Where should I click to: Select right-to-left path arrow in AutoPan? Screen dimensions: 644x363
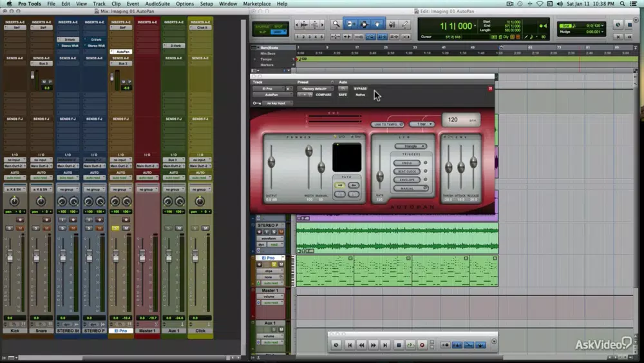click(x=354, y=186)
